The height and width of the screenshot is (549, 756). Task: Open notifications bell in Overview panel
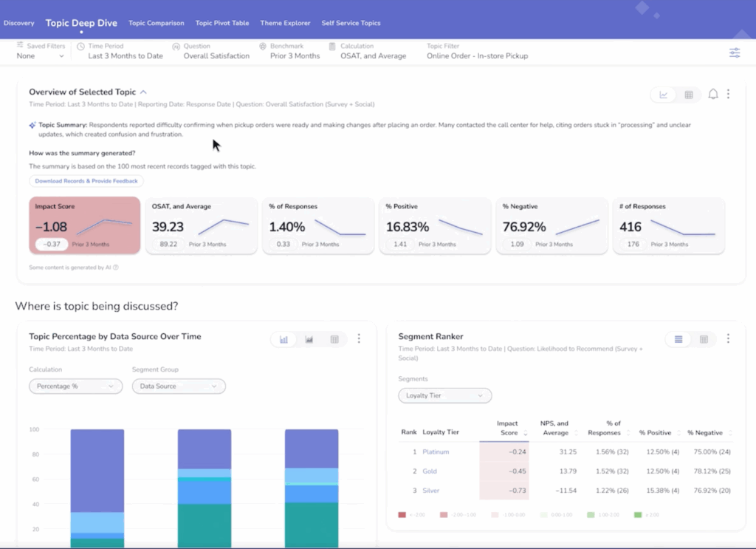coord(712,95)
